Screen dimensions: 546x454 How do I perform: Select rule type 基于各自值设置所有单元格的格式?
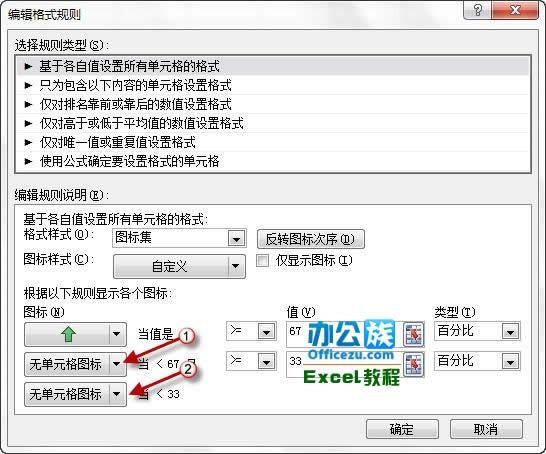pyautogui.click(x=273, y=66)
